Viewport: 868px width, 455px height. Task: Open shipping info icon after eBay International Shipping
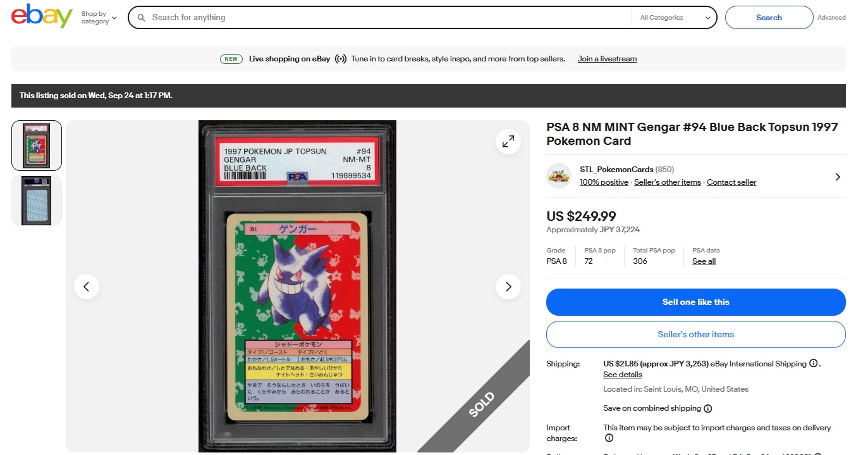(814, 364)
